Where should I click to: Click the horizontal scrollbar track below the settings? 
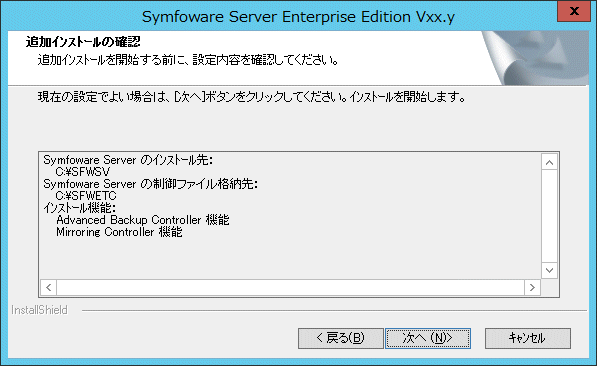point(291,287)
